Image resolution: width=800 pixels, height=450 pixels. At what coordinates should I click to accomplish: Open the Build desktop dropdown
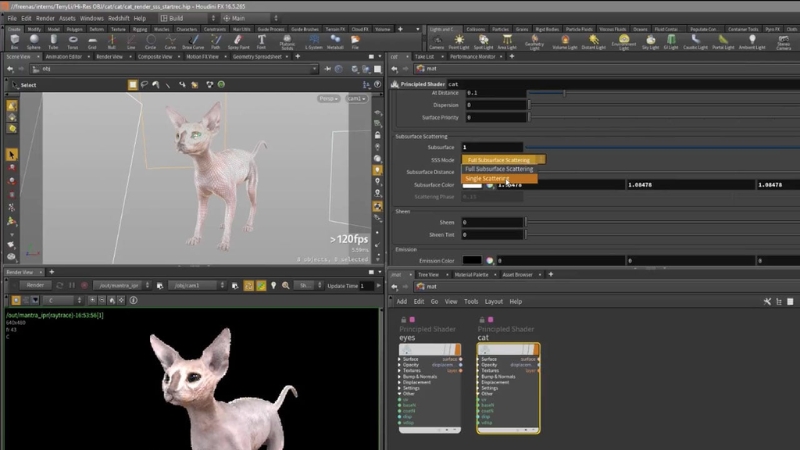[190, 18]
